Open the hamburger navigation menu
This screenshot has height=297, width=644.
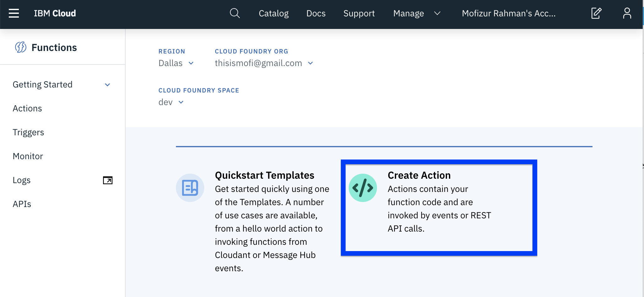pyautogui.click(x=14, y=13)
